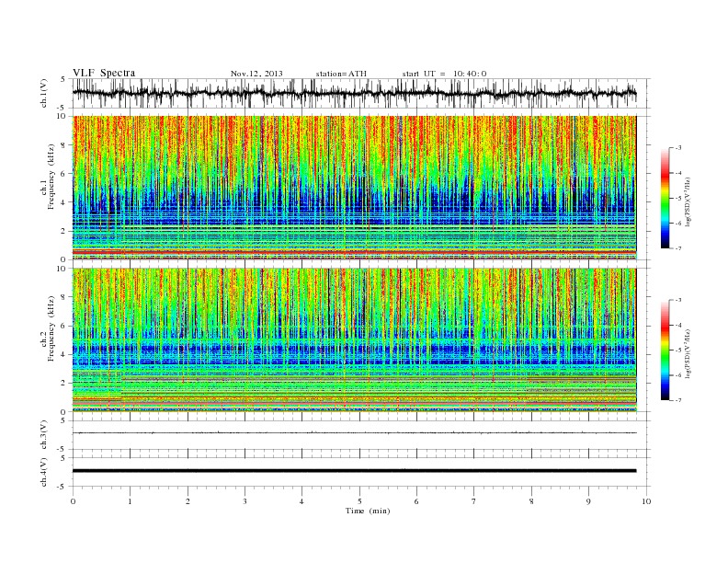Click time axis tick label "3"
The image size is (728, 563).
(x=245, y=501)
